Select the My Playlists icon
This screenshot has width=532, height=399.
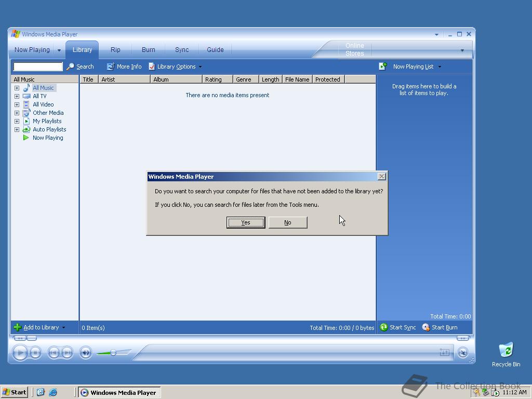click(26, 121)
